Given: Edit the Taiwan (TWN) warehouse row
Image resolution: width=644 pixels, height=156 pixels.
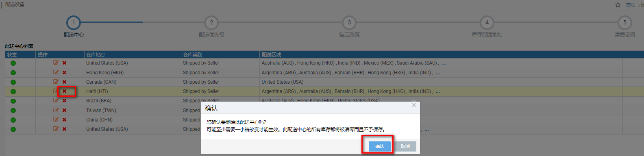Looking at the screenshot, I should [56, 110].
